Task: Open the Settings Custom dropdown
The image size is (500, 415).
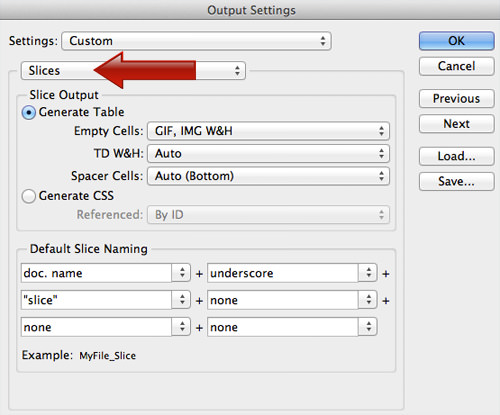Action: [196, 41]
